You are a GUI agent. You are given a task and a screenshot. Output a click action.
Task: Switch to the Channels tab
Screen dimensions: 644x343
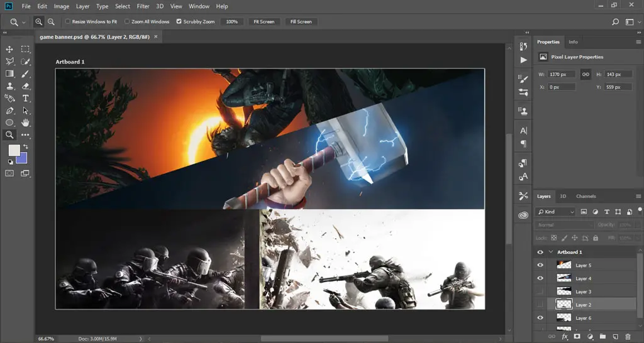pos(586,196)
